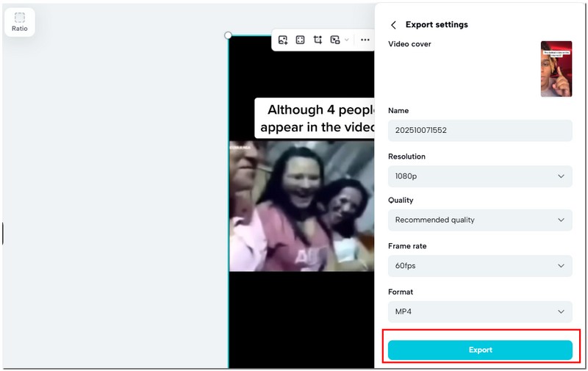Expand the small arrow beside the replace icon
Viewport: 588px width, 371px height.
(347, 40)
